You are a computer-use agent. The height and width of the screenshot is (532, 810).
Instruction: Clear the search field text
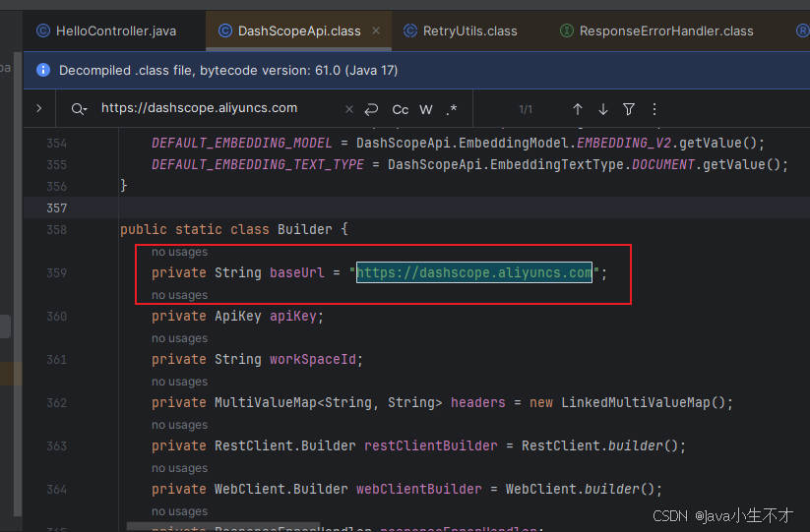tap(349, 109)
